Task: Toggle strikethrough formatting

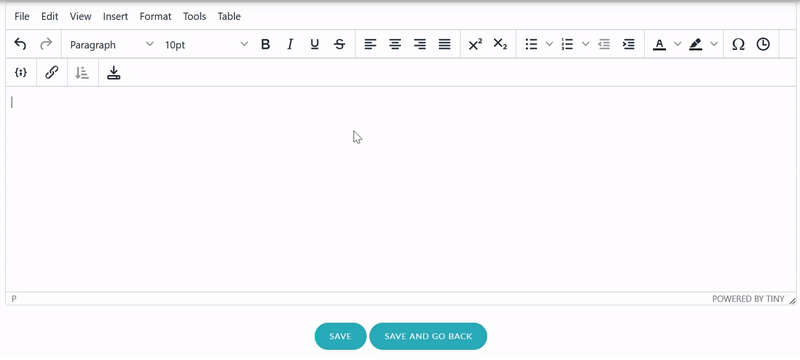Action: tap(339, 44)
